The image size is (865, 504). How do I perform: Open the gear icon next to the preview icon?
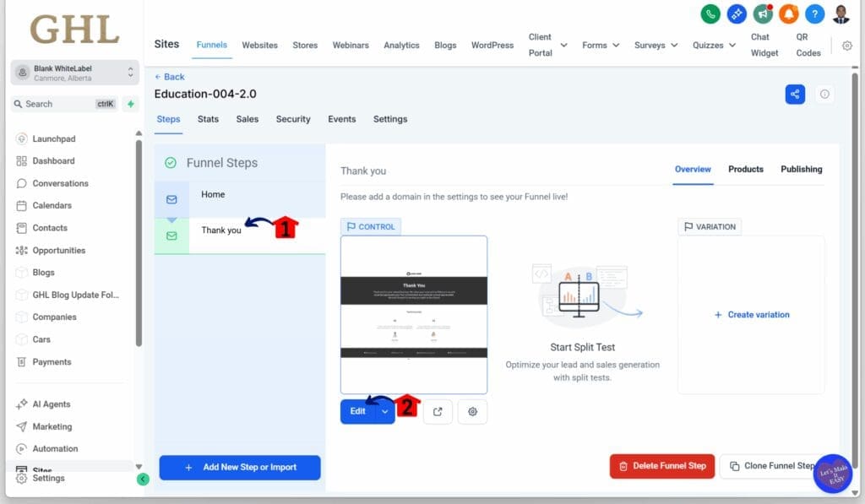coord(472,411)
